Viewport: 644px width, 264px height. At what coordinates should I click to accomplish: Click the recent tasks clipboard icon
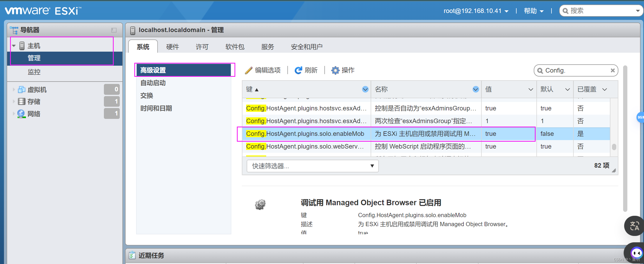[x=132, y=255]
